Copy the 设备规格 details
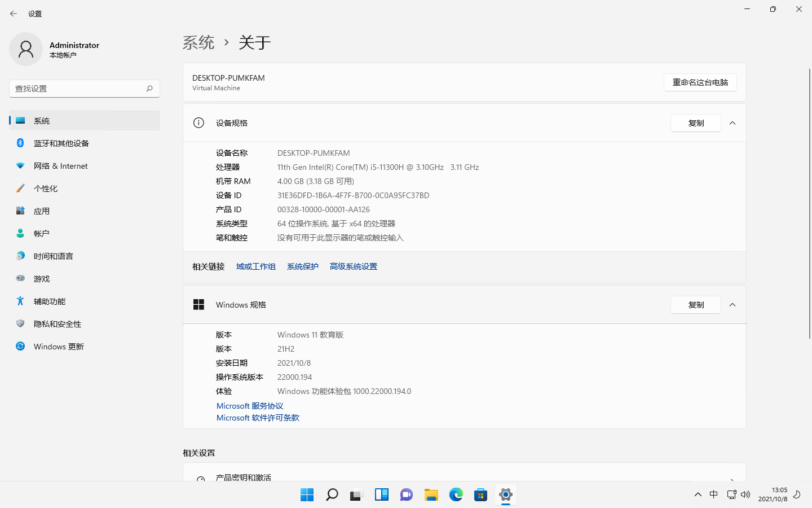 pos(696,123)
